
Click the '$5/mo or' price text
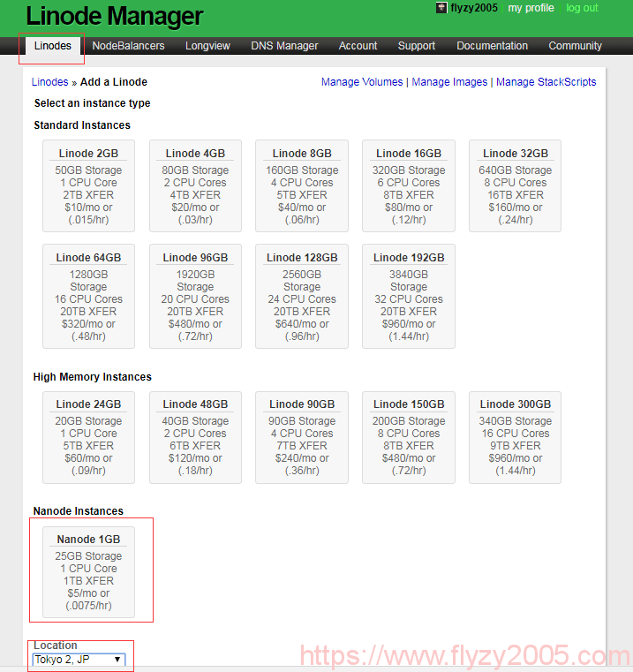(x=88, y=593)
